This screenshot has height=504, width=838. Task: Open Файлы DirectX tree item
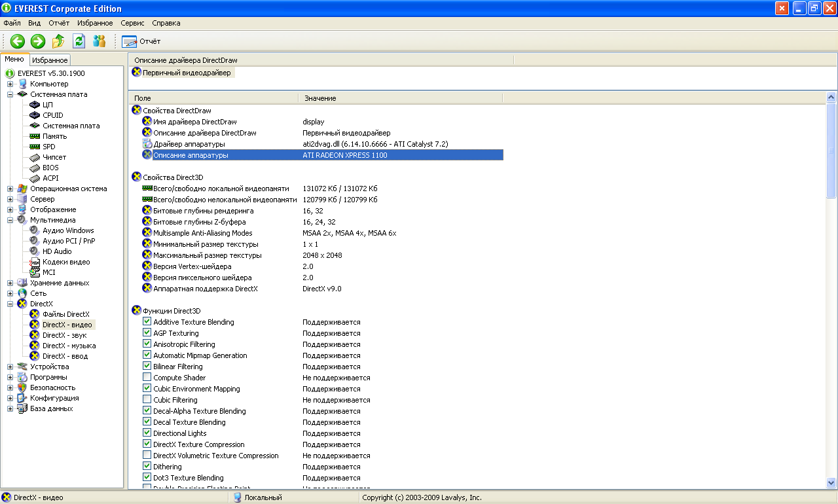(66, 314)
